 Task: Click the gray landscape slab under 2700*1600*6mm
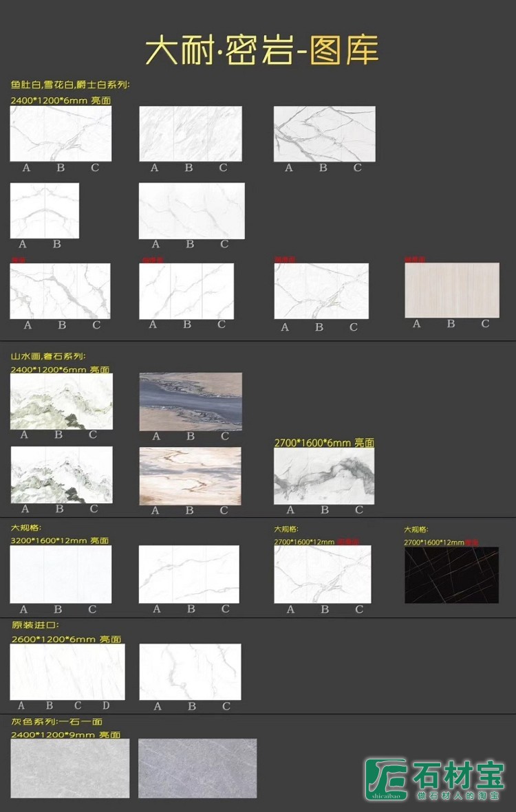tap(324, 476)
